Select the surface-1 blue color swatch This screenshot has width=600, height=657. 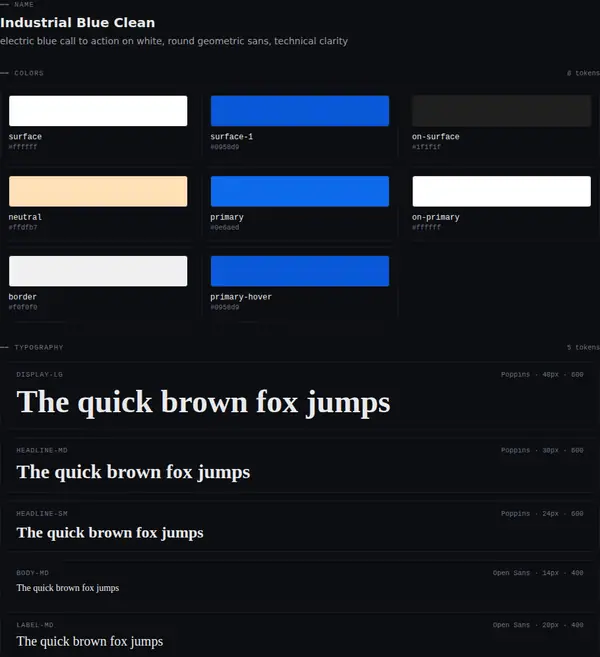point(300,111)
